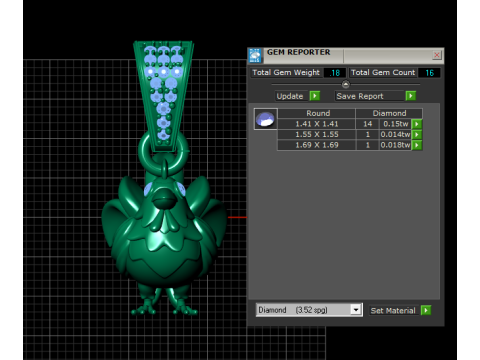Viewport: 480px width, 360px height.
Task: Click the 0.018tw weight cell
Action: [x=395, y=145]
